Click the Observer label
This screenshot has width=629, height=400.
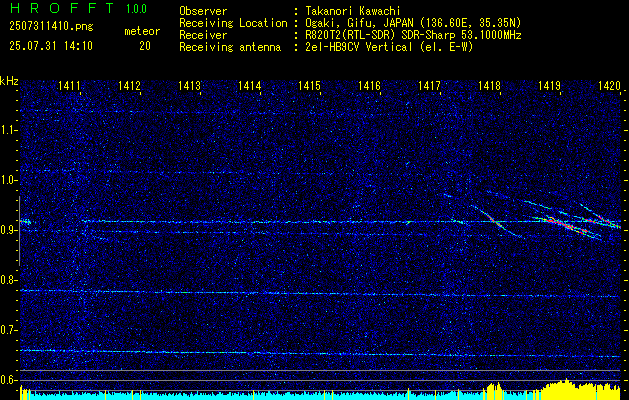(203, 11)
